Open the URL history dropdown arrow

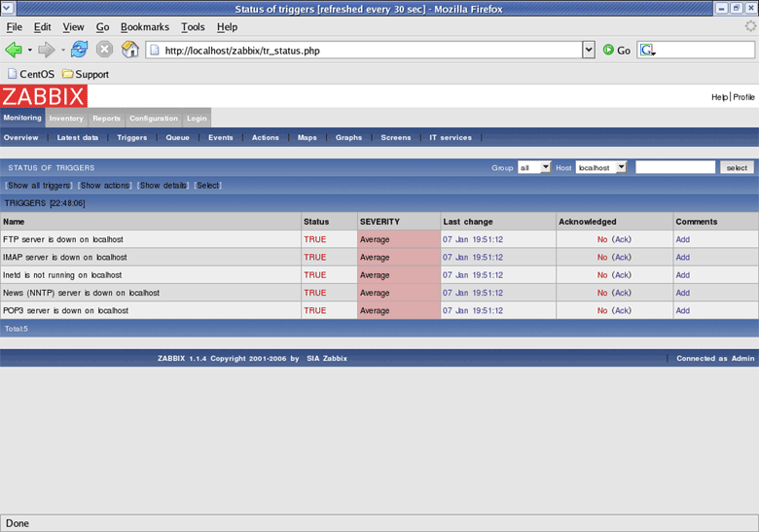pos(588,50)
